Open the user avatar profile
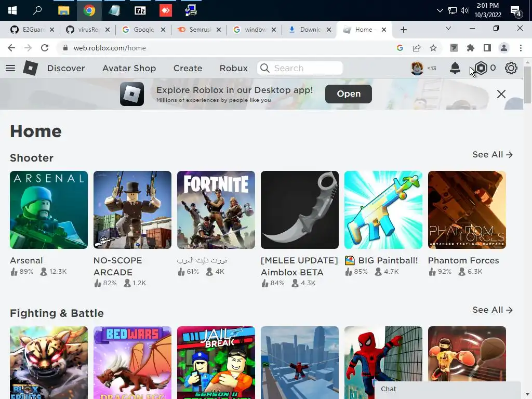 click(417, 68)
